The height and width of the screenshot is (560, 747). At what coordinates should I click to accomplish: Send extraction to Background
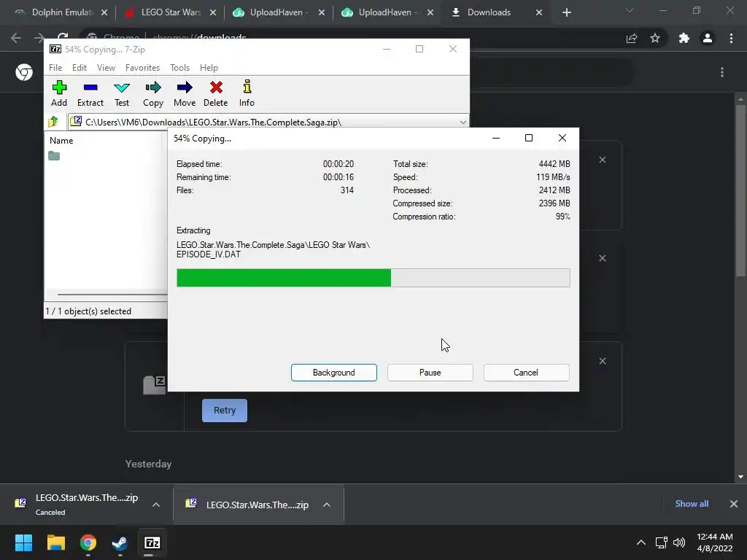334,373
